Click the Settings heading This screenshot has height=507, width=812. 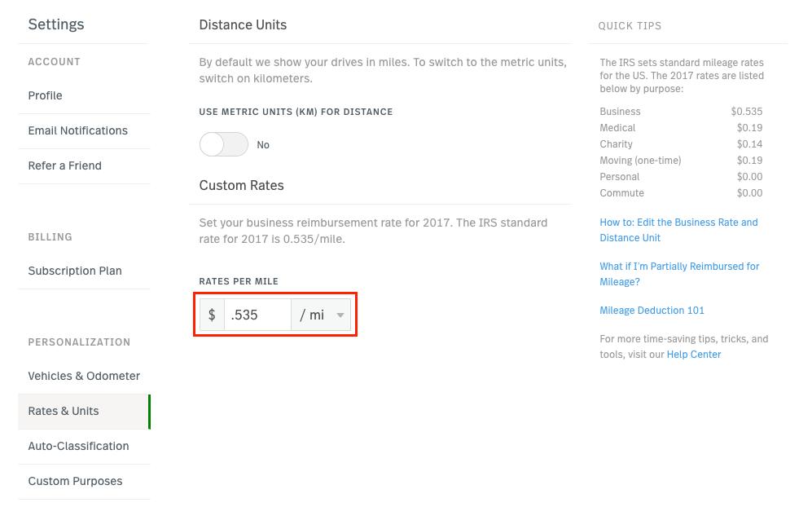(x=56, y=24)
